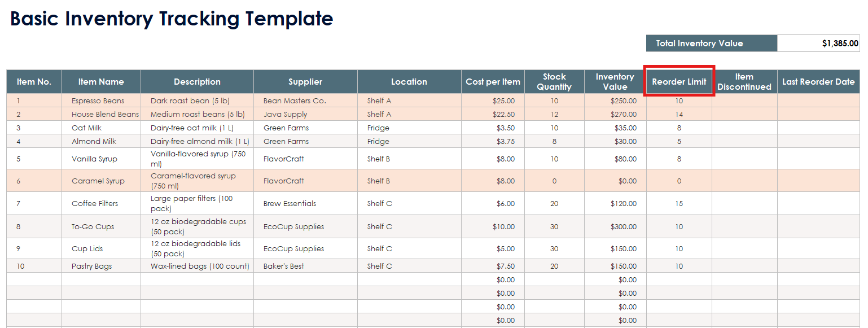Image resolution: width=868 pixels, height=328 pixels.
Task: Select the Last Reorder Date header
Action: coord(818,82)
